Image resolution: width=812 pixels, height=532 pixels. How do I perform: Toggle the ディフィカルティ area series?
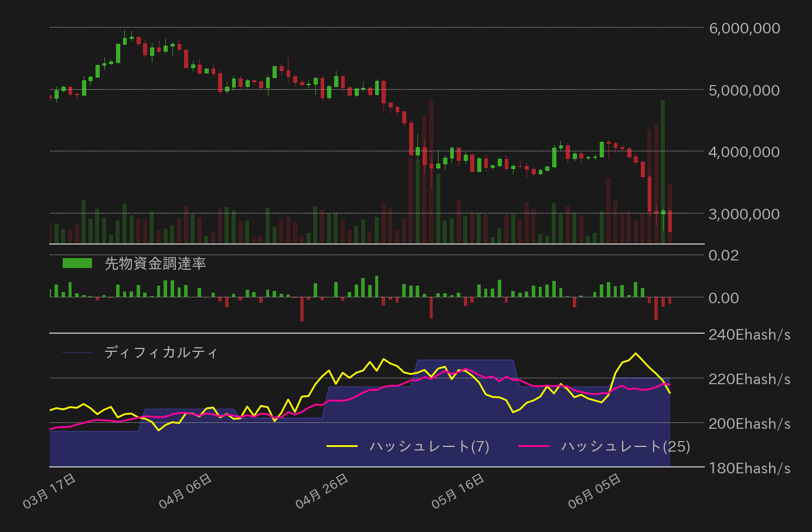tap(161, 353)
